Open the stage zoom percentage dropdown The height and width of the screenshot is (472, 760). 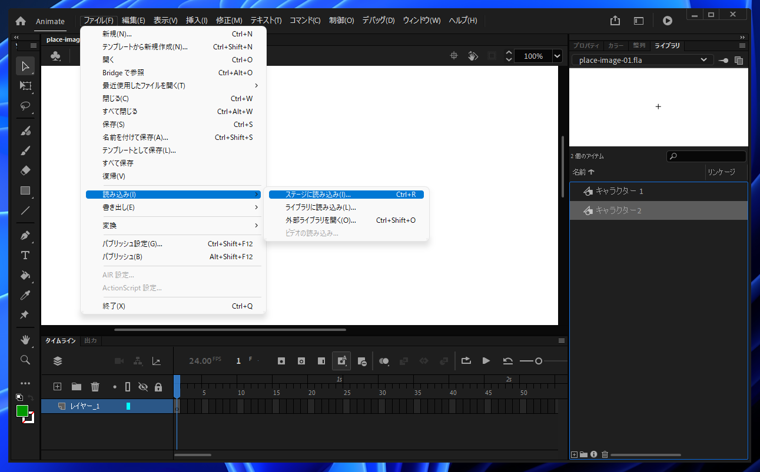coord(557,56)
